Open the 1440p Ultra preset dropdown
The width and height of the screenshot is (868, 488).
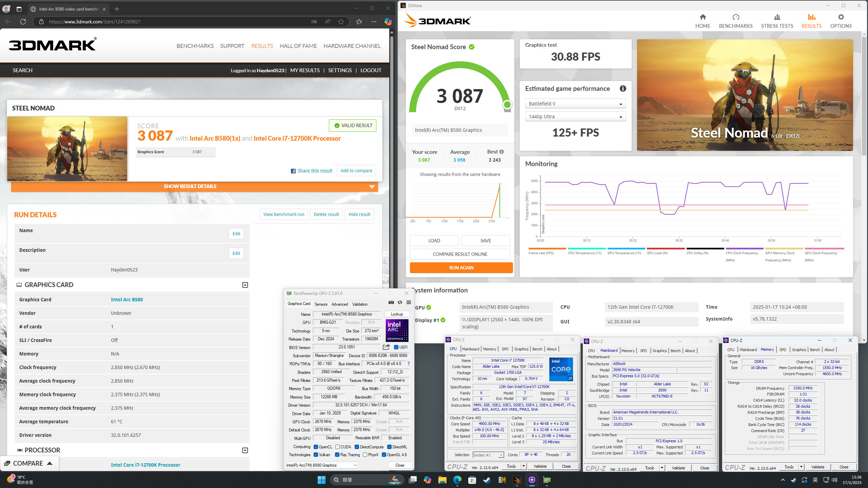tap(575, 117)
